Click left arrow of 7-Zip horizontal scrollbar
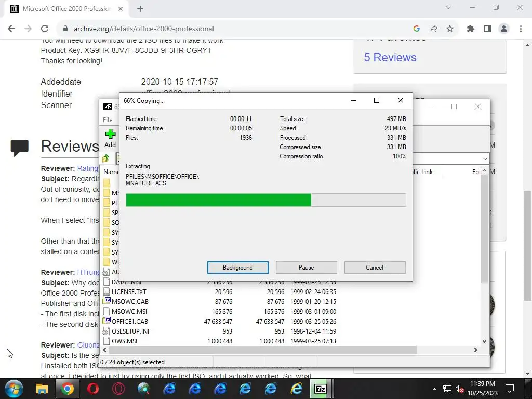Viewport: 532px width, 399px height. (104, 350)
